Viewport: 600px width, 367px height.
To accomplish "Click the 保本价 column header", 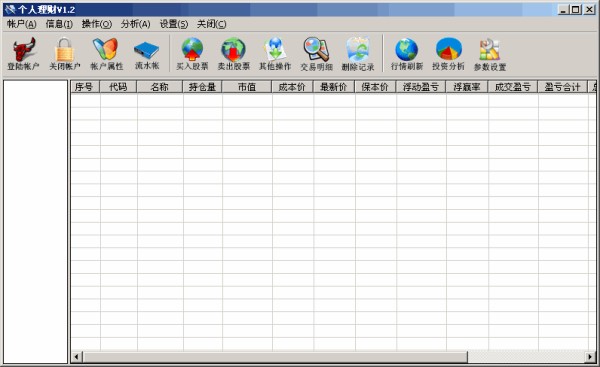I will point(375,87).
